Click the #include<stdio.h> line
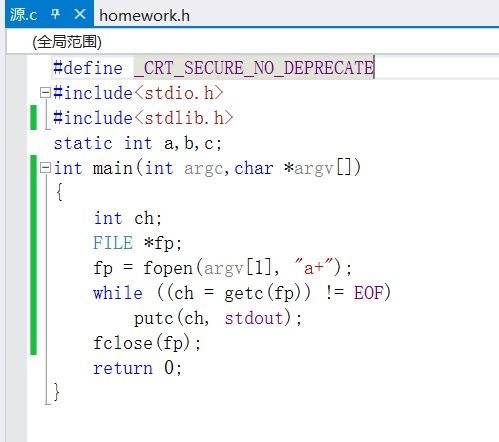This screenshot has height=442, width=499. 138,93
